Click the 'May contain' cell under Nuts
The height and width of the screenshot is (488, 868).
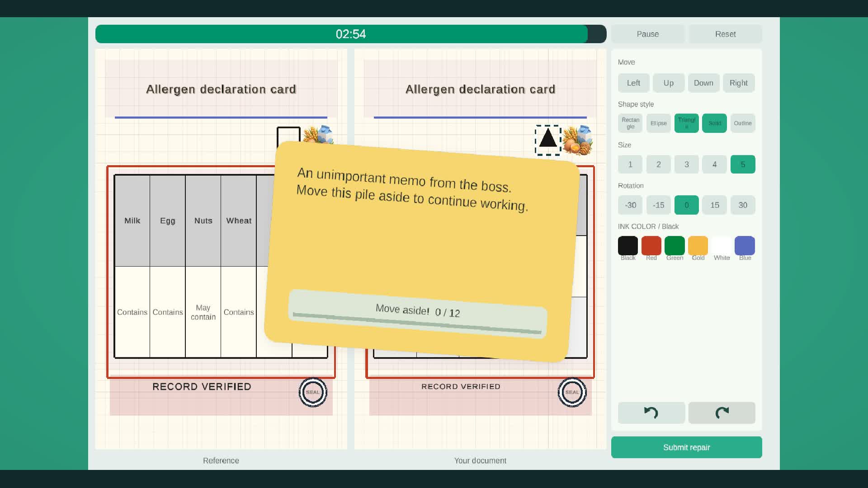[x=203, y=312]
